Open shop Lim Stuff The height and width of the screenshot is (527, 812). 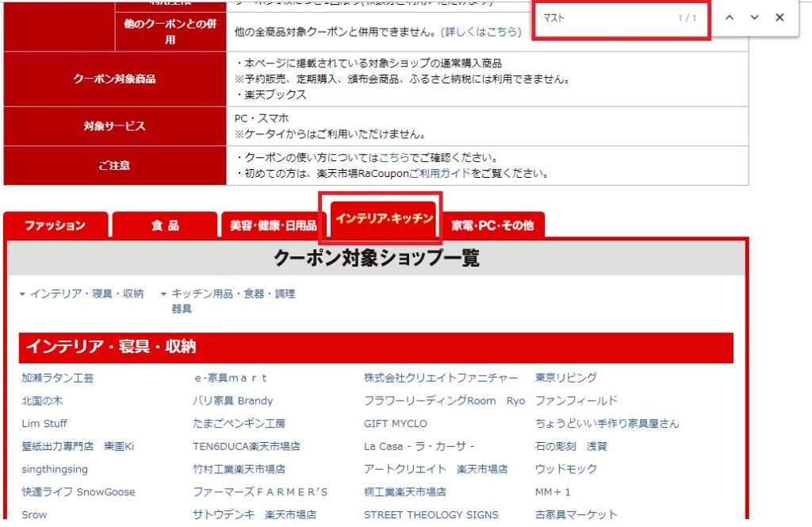pos(44,423)
